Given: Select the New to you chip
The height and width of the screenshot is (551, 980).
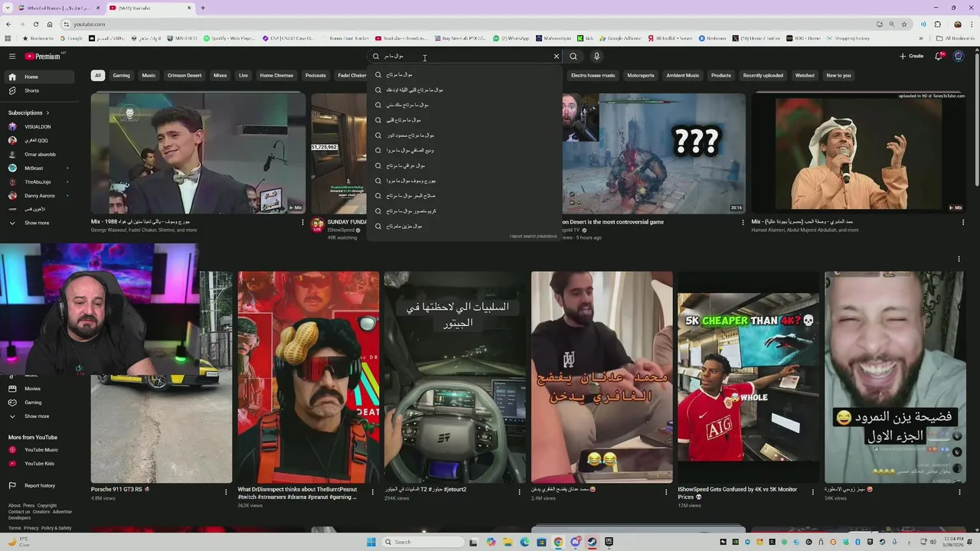Looking at the screenshot, I should pos(838,75).
